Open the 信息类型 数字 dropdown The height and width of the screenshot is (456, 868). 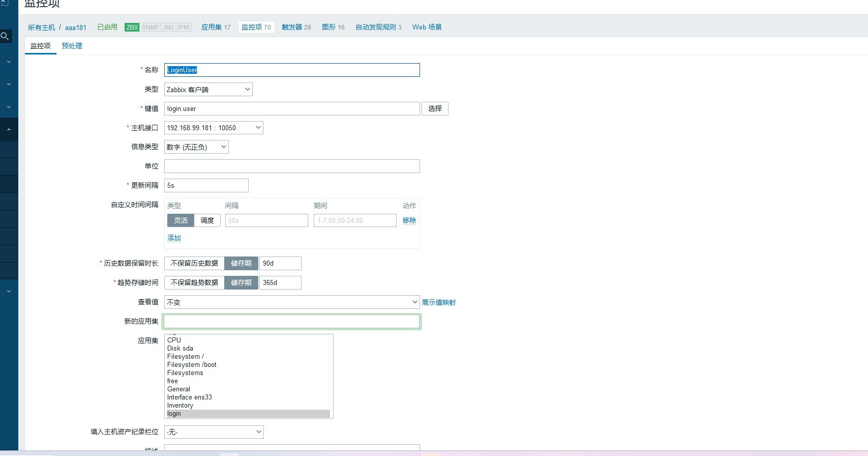coord(196,147)
